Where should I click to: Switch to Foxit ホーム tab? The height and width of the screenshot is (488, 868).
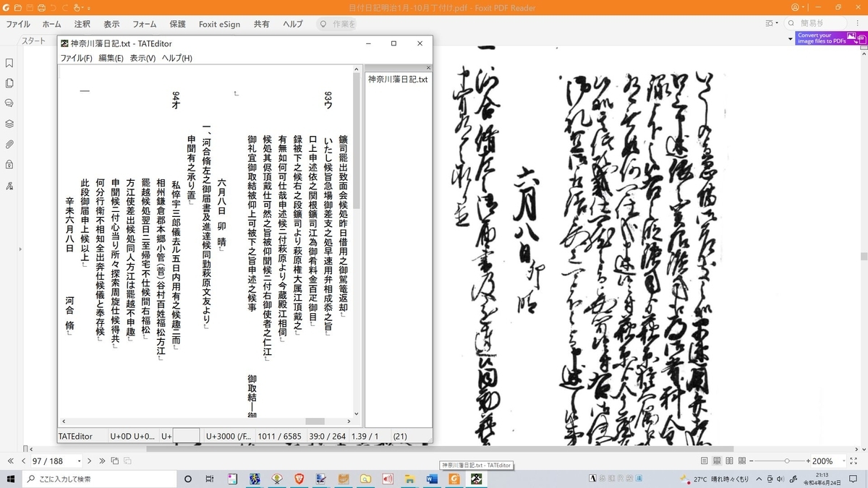(51, 24)
